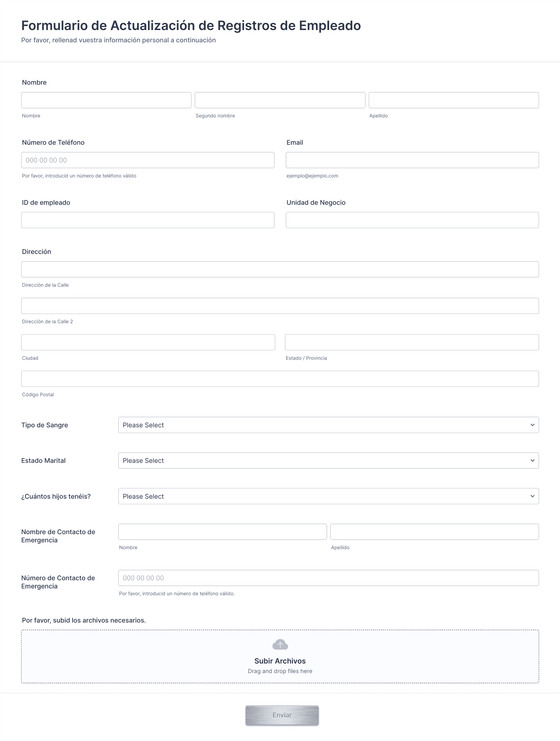The height and width of the screenshot is (741, 560).
Task: Select the Apellido field under Nombre
Action: coord(454,100)
